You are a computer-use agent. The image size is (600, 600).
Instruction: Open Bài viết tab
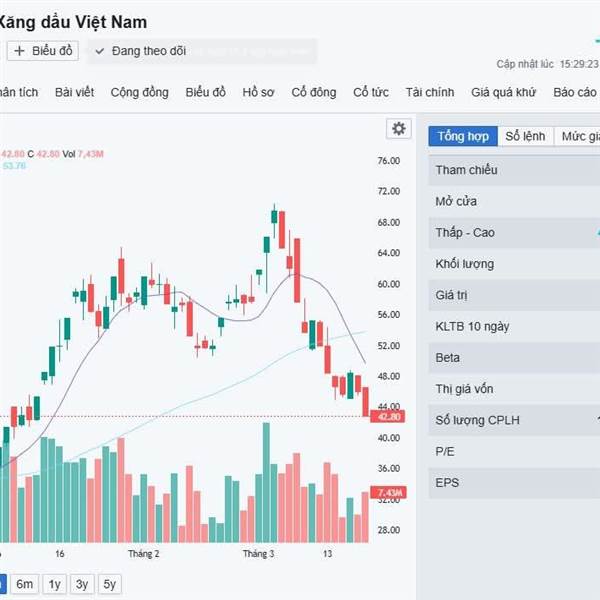pyautogui.click(x=75, y=92)
